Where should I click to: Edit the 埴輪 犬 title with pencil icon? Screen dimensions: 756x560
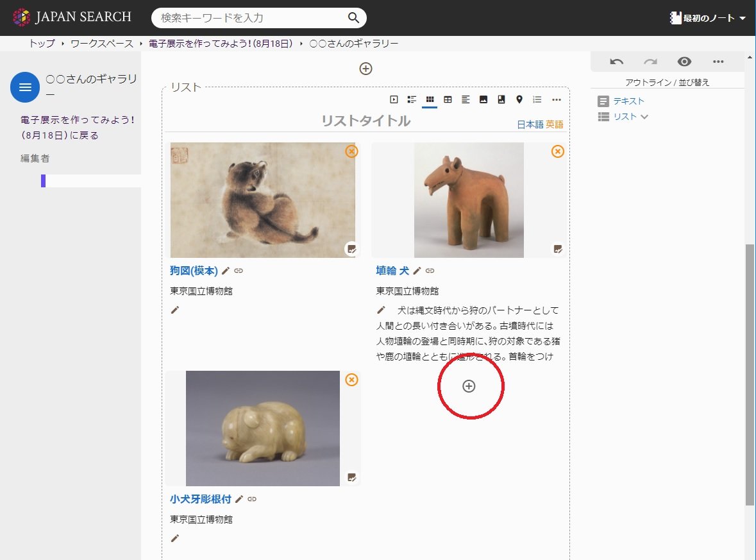[x=417, y=271]
